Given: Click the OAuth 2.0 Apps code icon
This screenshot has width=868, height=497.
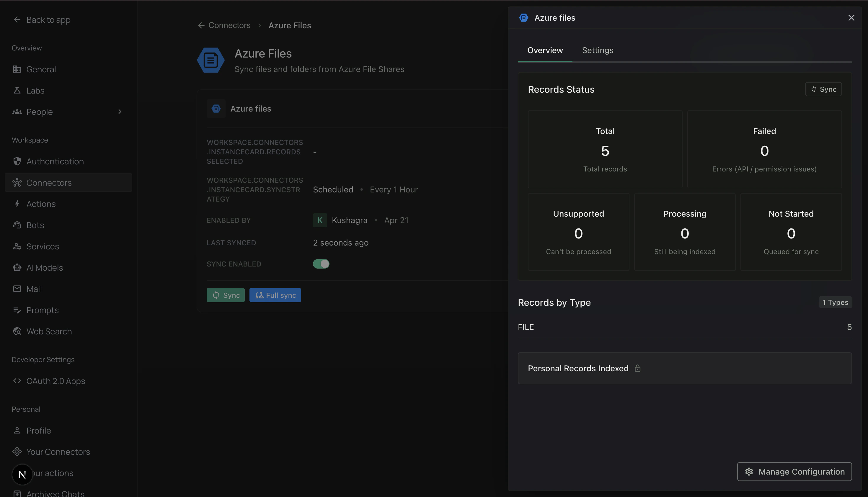Looking at the screenshot, I should 17,381.
